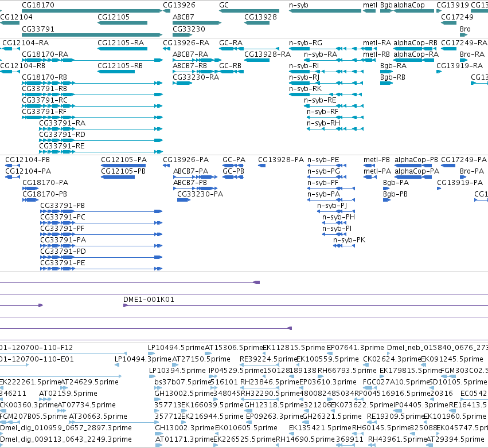Click EST label LP10494.5prime
Viewport: 488px width, 448px height.
(176, 348)
